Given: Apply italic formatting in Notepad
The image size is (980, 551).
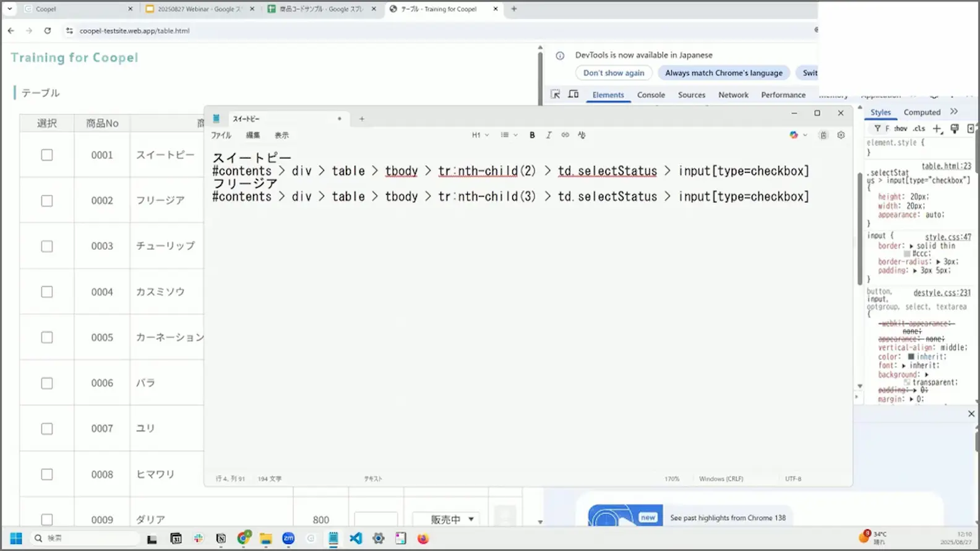Looking at the screenshot, I should click(x=548, y=135).
